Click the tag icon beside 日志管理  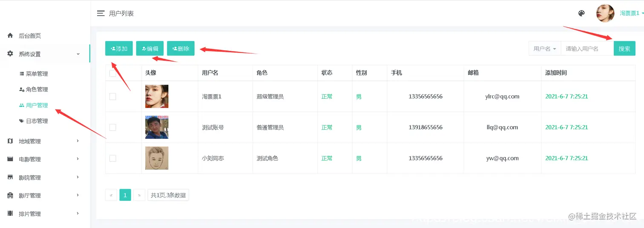(22, 121)
